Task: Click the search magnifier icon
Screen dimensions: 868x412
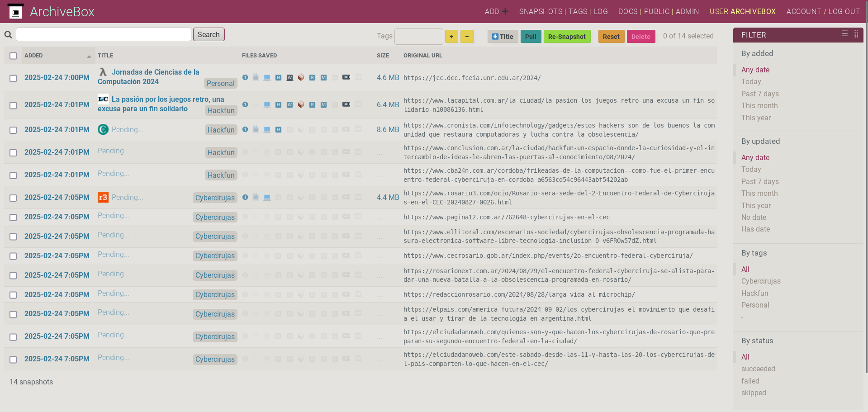Action: 8,35
